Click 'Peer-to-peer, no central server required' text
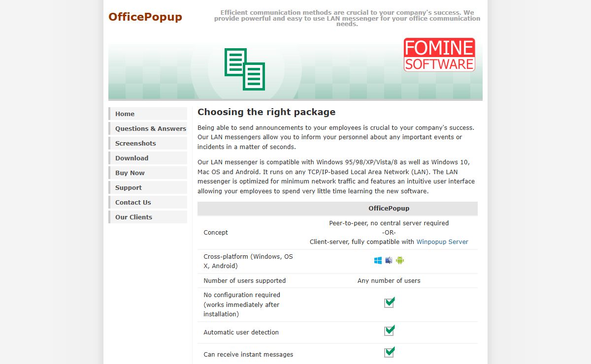The width and height of the screenshot is (591, 364). point(389,223)
